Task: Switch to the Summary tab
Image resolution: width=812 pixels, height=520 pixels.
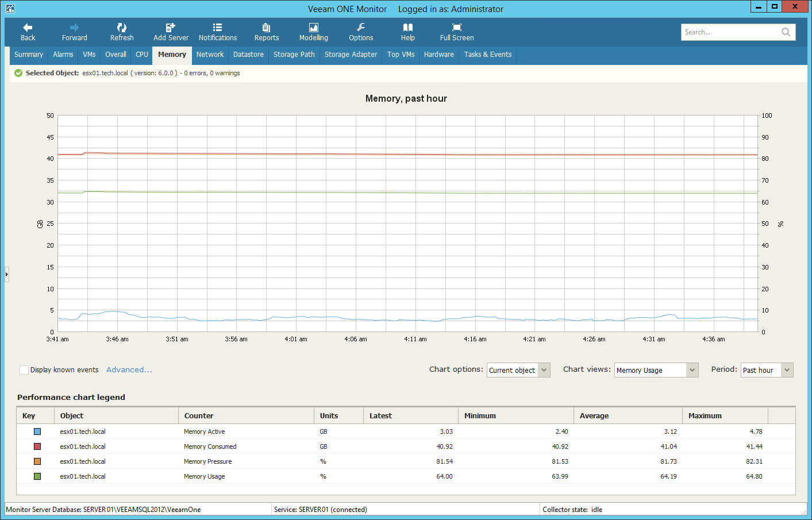Action: pyautogui.click(x=29, y=55)
